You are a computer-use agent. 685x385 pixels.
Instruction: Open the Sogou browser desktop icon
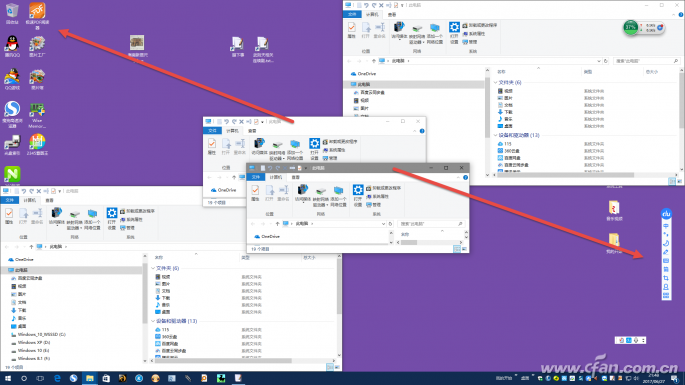[12, 114]
